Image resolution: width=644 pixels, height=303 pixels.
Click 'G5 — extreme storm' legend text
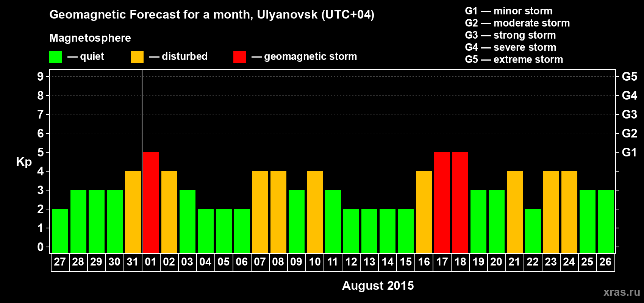[514, 59]
